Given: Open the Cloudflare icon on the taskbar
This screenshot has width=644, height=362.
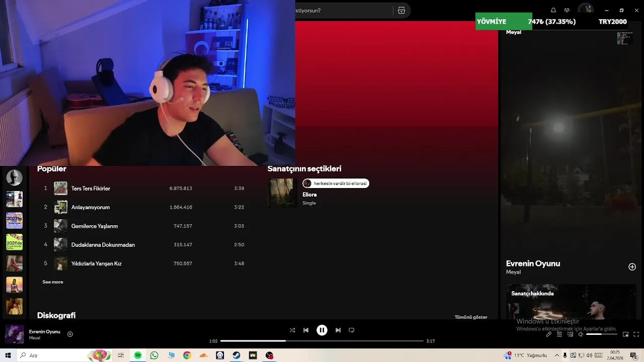Looking at the screenshot, I should click(x=204, y=355).
